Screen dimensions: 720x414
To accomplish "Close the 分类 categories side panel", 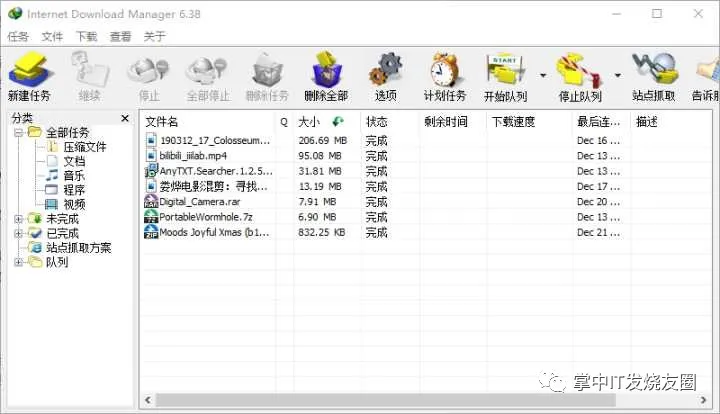I will [x=125, y=118].
